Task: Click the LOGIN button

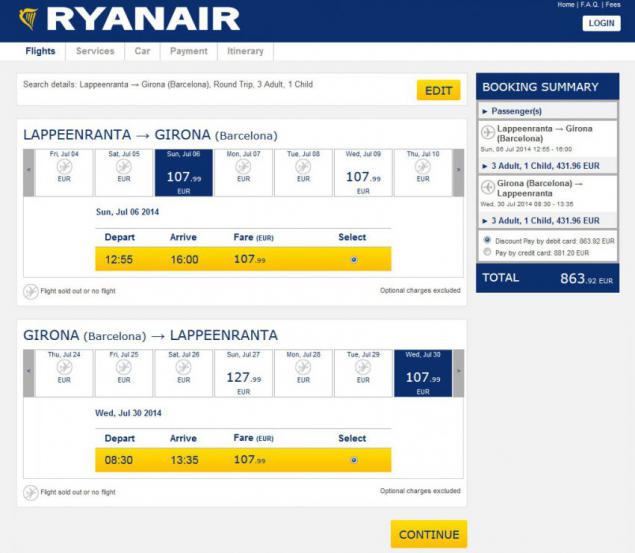Action: pyautogui.click(x=601, y=23)
